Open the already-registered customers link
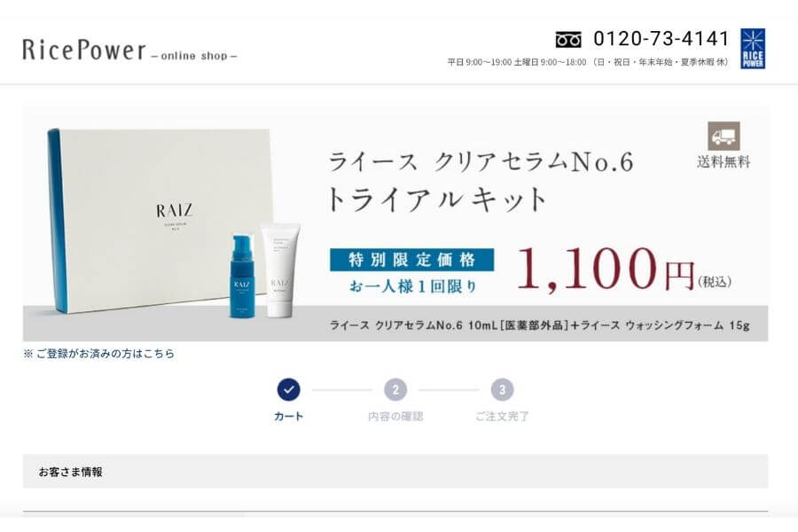The width and height of the screenshot is (798, 532). tap(98, 353)
